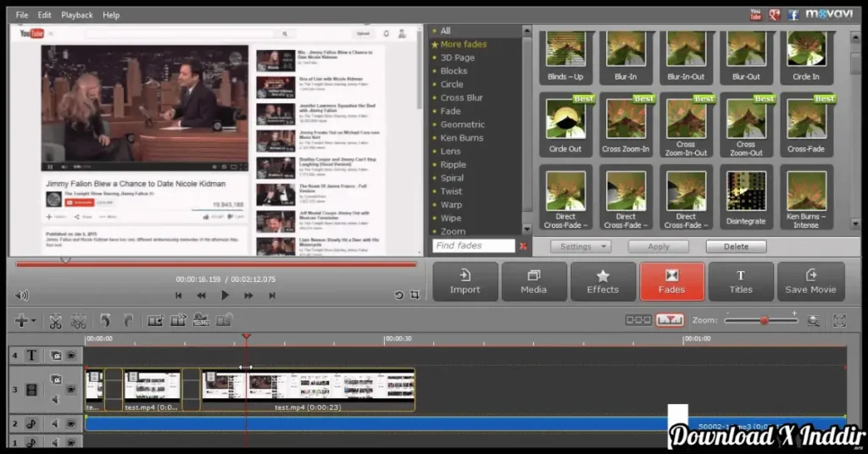Image resolution: width=868 pixels, height=454 pixels.
Task: Click the Undo arrow
Action: pyautogui.click(x=105, y=320)
